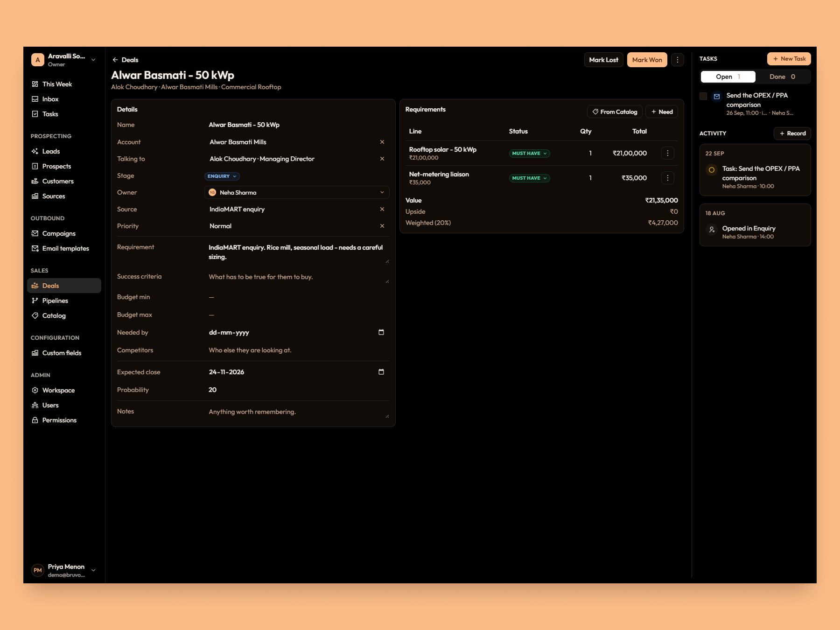Screen dimensions: 840x630
Task: Select Deals under Sales
Action: pos(64,286)
